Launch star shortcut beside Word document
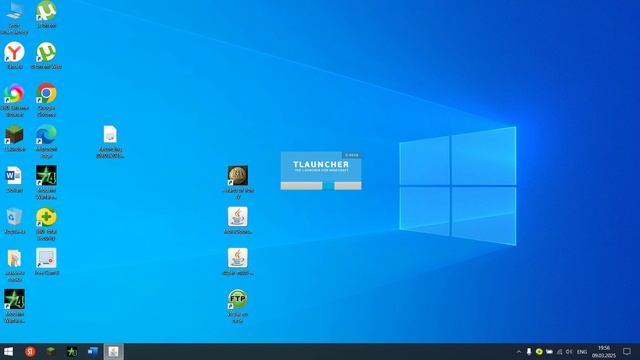 46,177
